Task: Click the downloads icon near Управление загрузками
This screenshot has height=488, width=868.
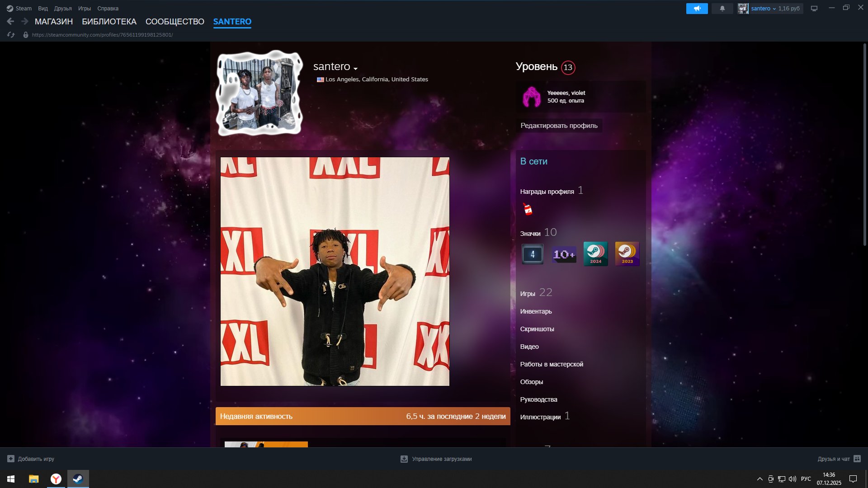Action: tap(403, 459)
